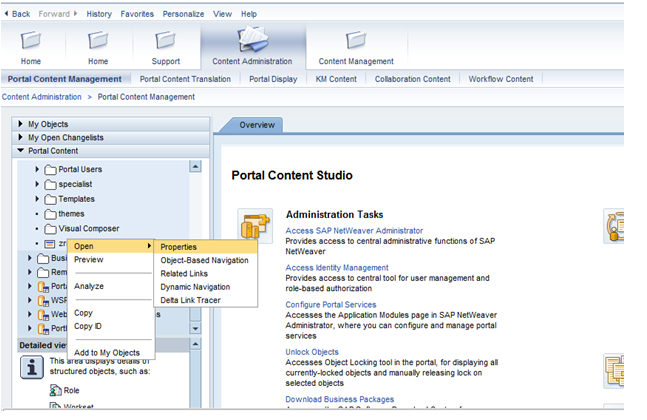647x420 pixels.
Task: Choose Open in the context menu
Action: pos(111,246)
